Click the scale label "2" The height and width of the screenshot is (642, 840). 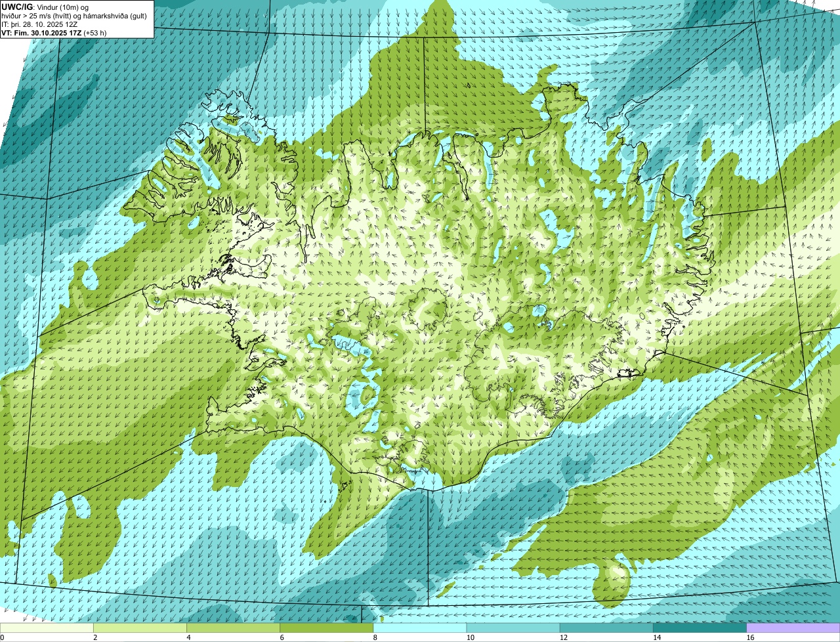(x=95, y=637)
